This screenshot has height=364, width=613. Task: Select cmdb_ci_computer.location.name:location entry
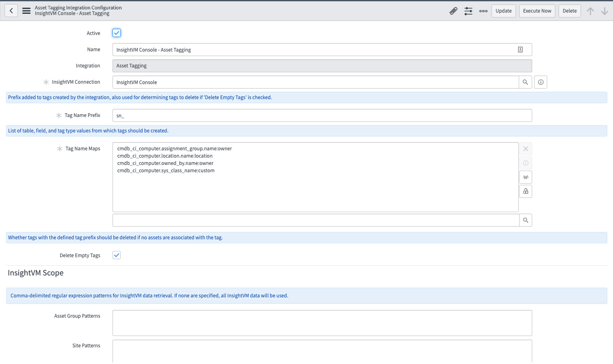pyautogui.click(x=165, y=156)
